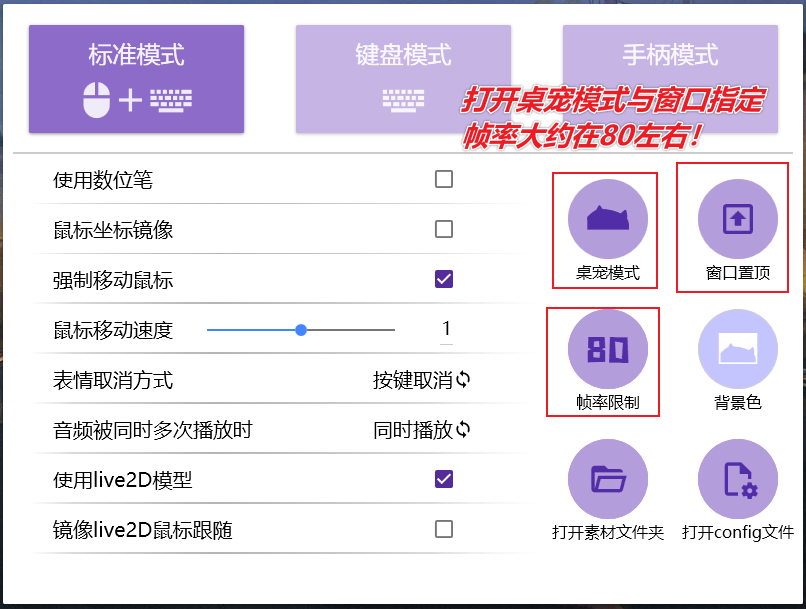Toggle 窗口置顶 to pin window on top
Image resolution: width=806 pixels, height=609 pixels.
[x=736, y=218]
